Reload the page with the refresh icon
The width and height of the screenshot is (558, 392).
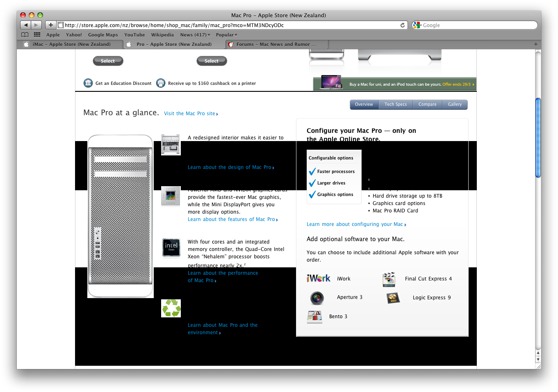[x=403, y=25]
